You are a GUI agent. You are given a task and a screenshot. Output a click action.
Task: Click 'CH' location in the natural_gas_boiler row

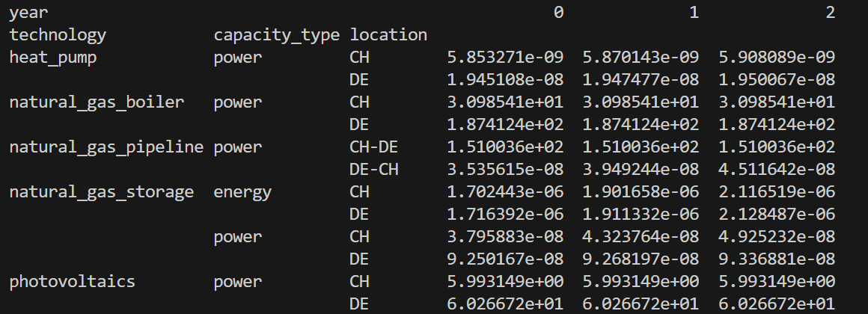359,102
